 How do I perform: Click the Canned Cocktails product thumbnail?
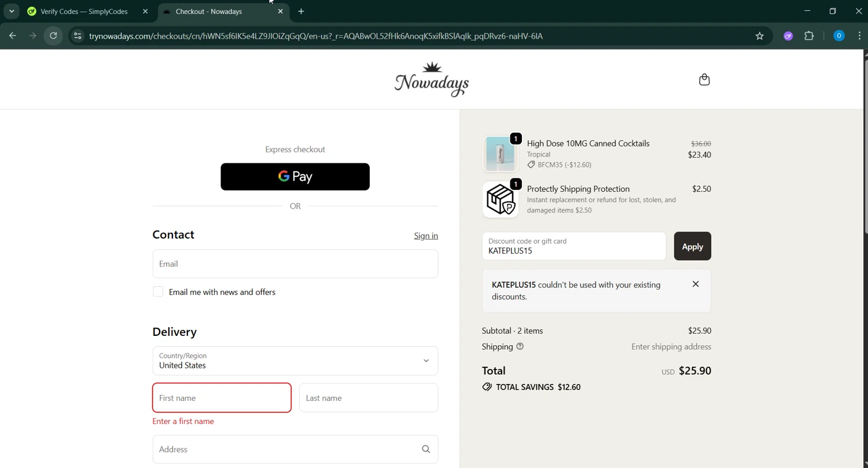pyautogui.click(x=501, y=154)
